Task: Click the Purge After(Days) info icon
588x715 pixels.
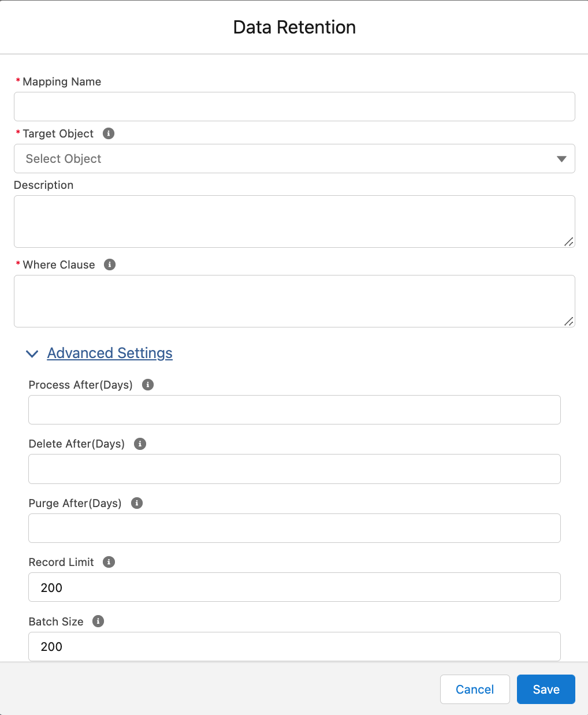Action: (137, 503)
